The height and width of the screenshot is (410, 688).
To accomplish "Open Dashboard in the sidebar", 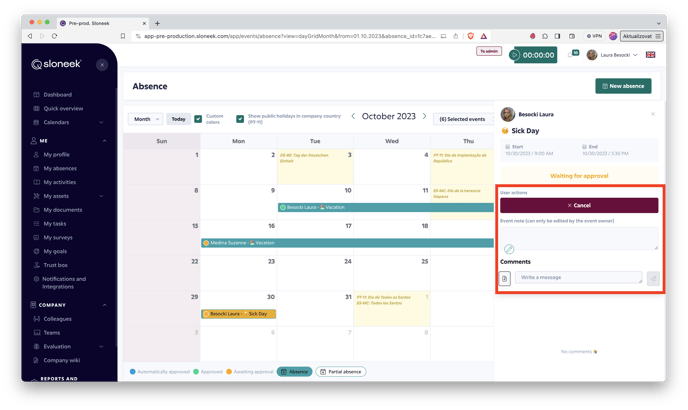I will tap(57, 95).
